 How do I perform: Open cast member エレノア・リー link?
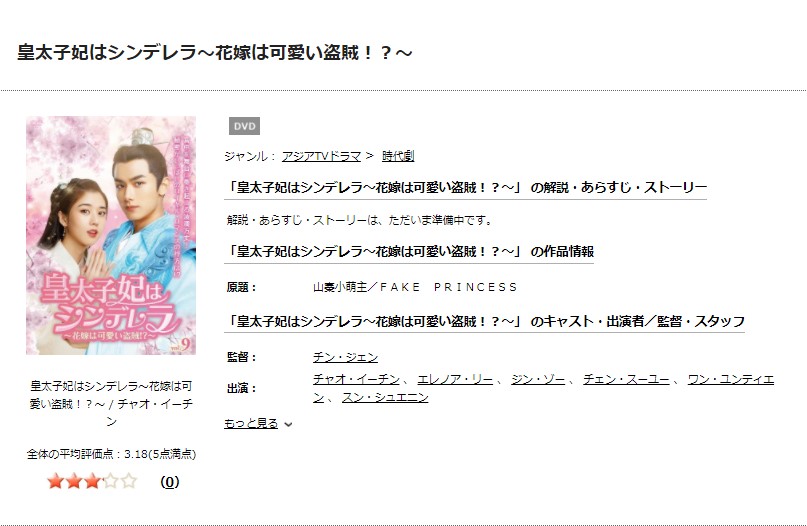(455, 379)
